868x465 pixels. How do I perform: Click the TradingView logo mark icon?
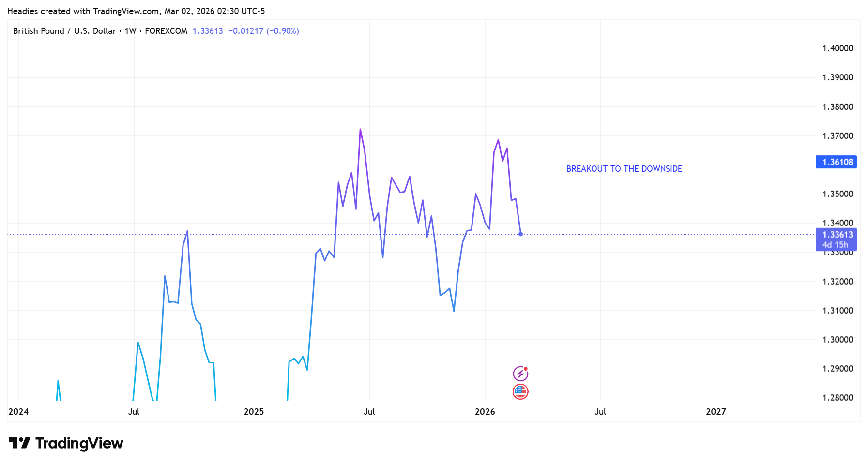pyautogui.click(x=19, y=443)
